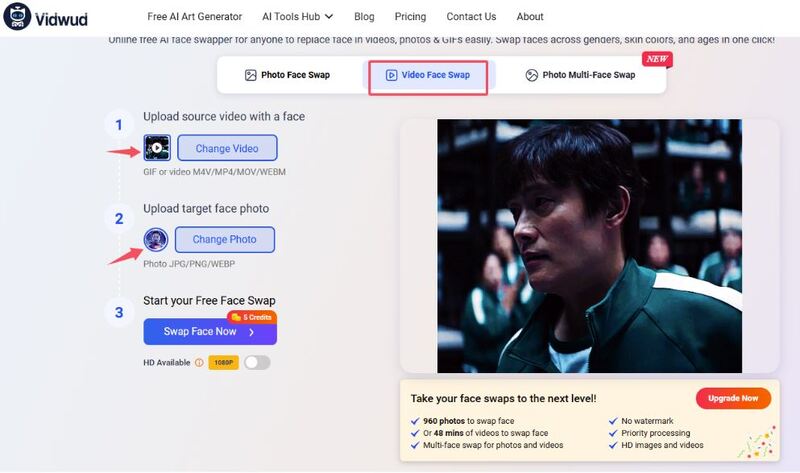Click the 'HD images and videos' text
This screenshot has height=473, width=800.
[x=662, y=445]
